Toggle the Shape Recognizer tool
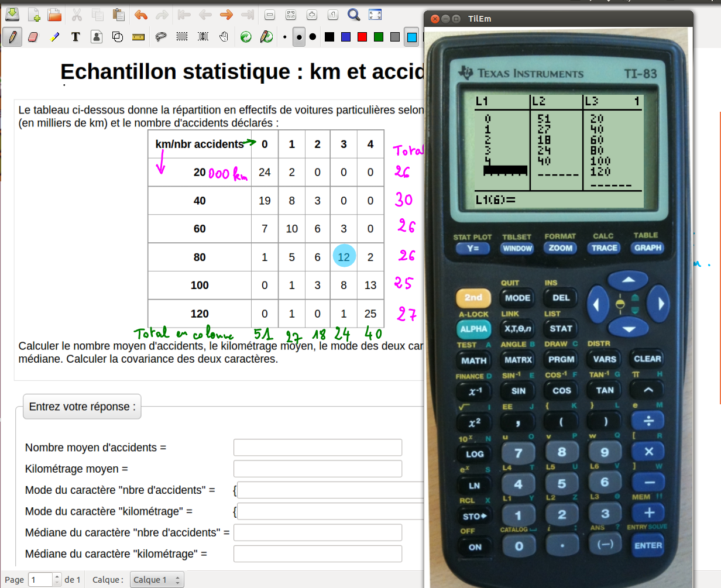Screen dimensions: 721x588 pyautogui.click(x=118, y=37)
